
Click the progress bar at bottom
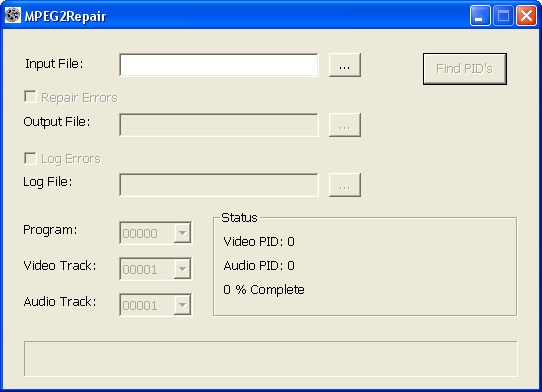coord(271,359)
